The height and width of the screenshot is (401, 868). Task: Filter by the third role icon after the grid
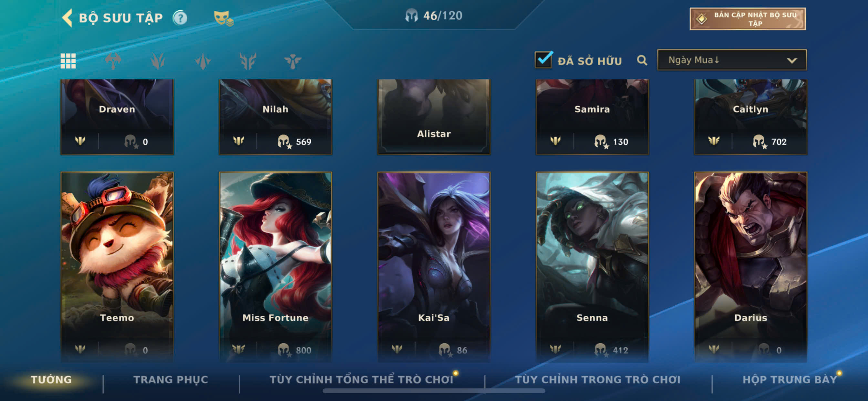click(x=203, y=61)
